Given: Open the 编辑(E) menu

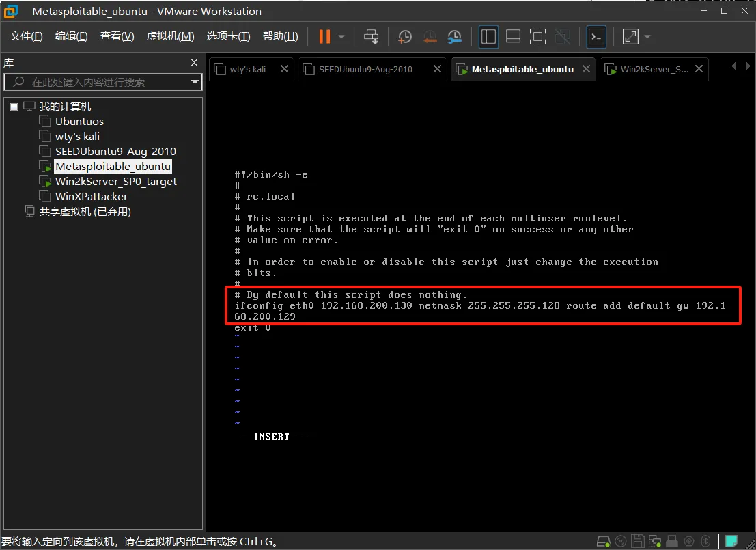Looking at the screenshot, I should pyautogui.click(x=71, y=36).
